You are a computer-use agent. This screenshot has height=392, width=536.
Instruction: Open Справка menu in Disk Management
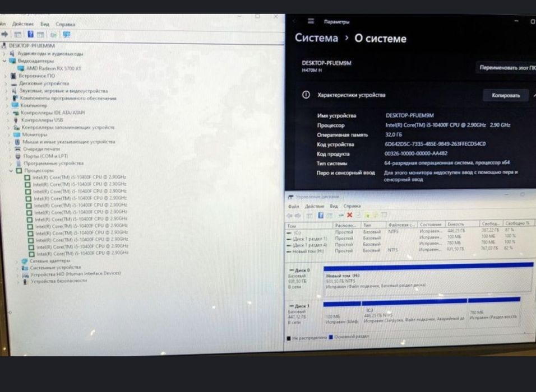(352, 206)
